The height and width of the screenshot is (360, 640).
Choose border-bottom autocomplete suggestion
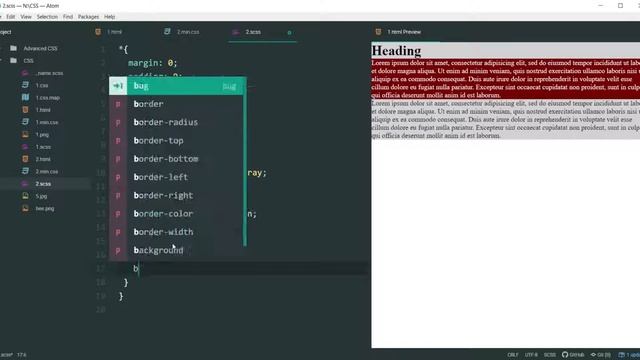coord(177,159)
